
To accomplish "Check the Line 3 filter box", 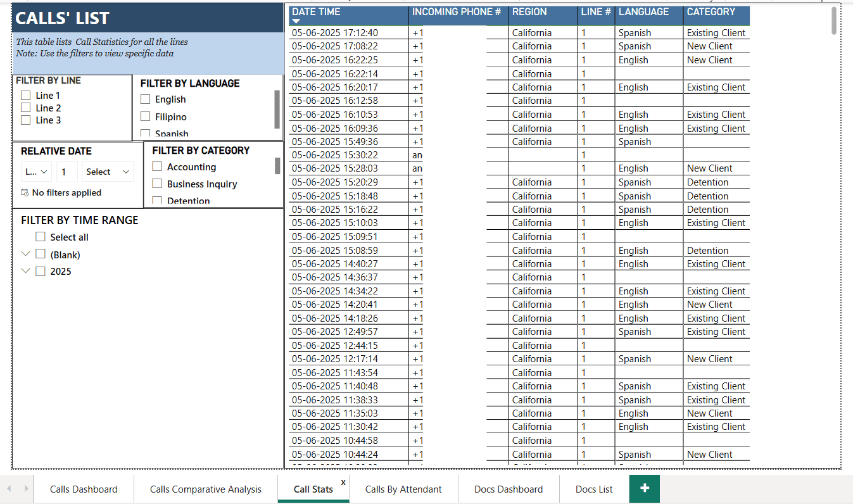I will point(26,120).
